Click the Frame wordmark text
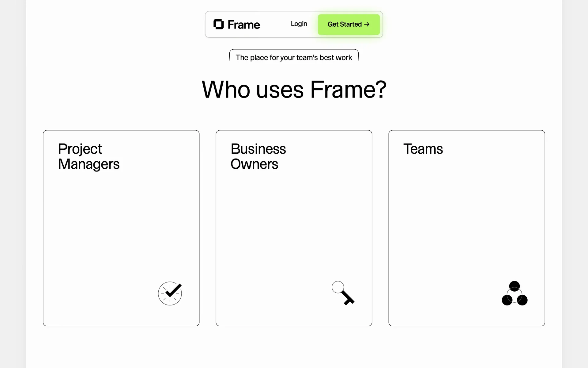The width and height of the screenshot is (588, 368). point(243,25)
